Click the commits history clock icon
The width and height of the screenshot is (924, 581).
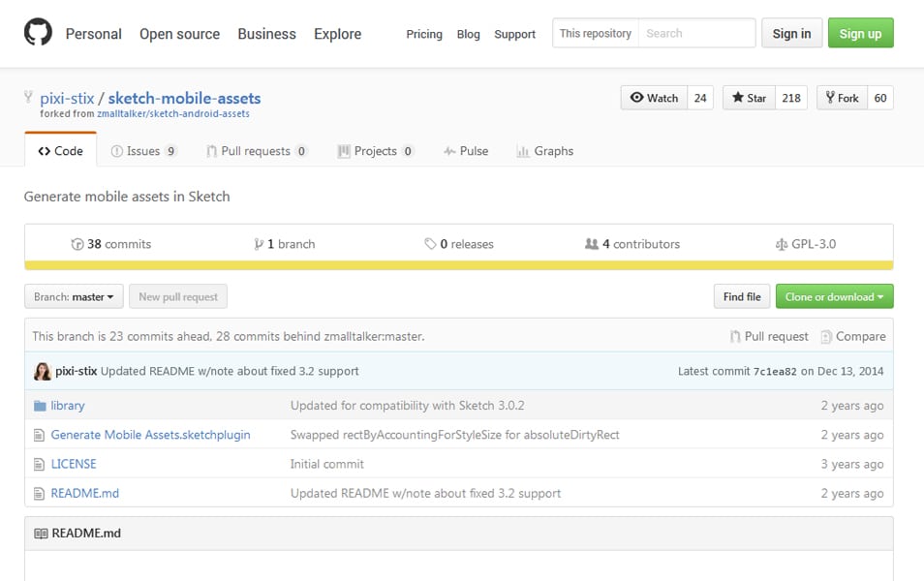point(77,244)
